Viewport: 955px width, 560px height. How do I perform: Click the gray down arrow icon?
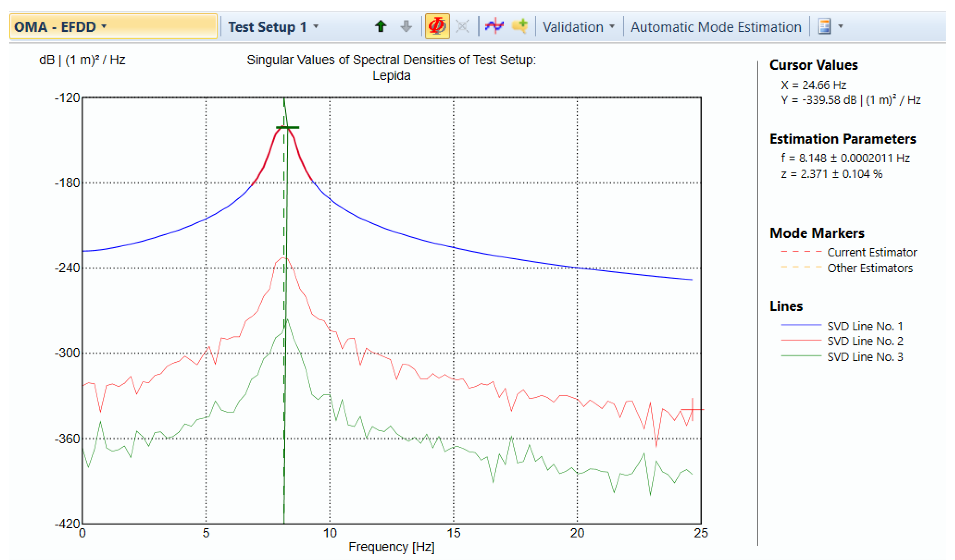(406, 26)
